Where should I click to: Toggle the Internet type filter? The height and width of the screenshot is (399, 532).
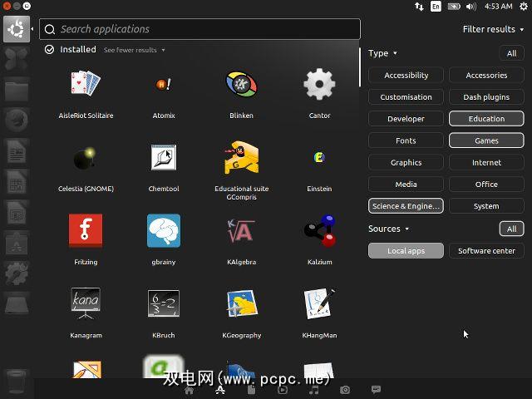coord(486,163)
